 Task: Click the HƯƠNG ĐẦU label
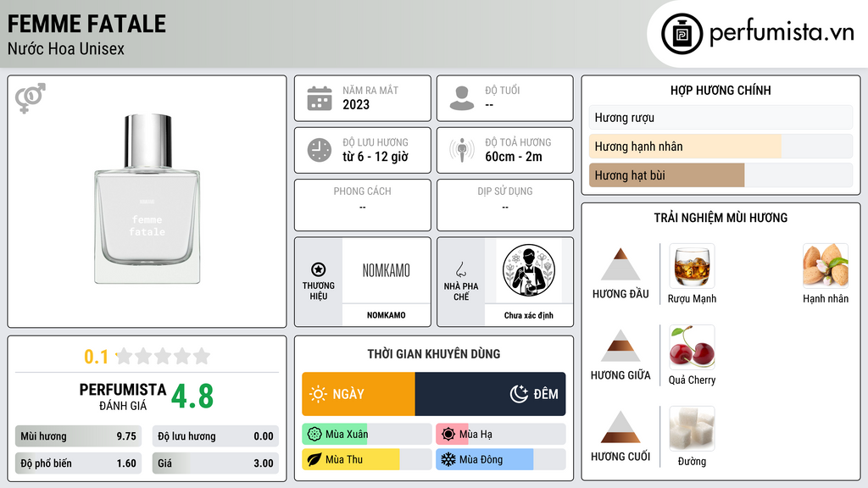620,294
